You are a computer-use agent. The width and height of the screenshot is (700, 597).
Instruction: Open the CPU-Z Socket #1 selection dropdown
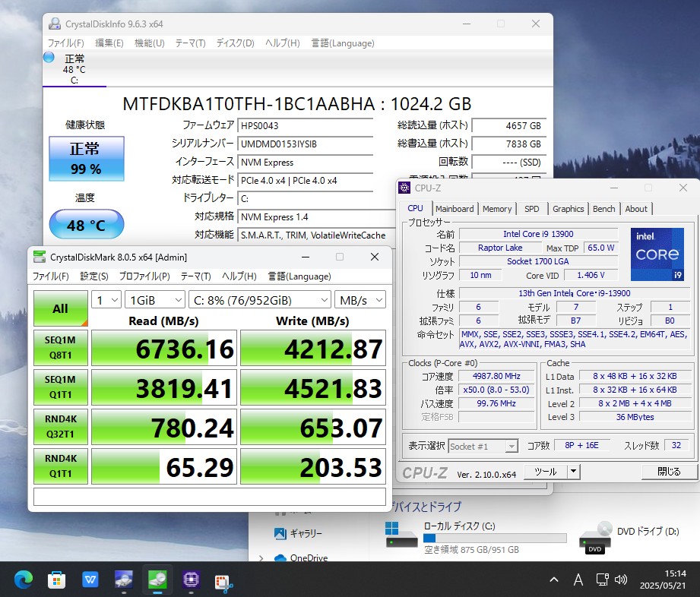point(483,446)
